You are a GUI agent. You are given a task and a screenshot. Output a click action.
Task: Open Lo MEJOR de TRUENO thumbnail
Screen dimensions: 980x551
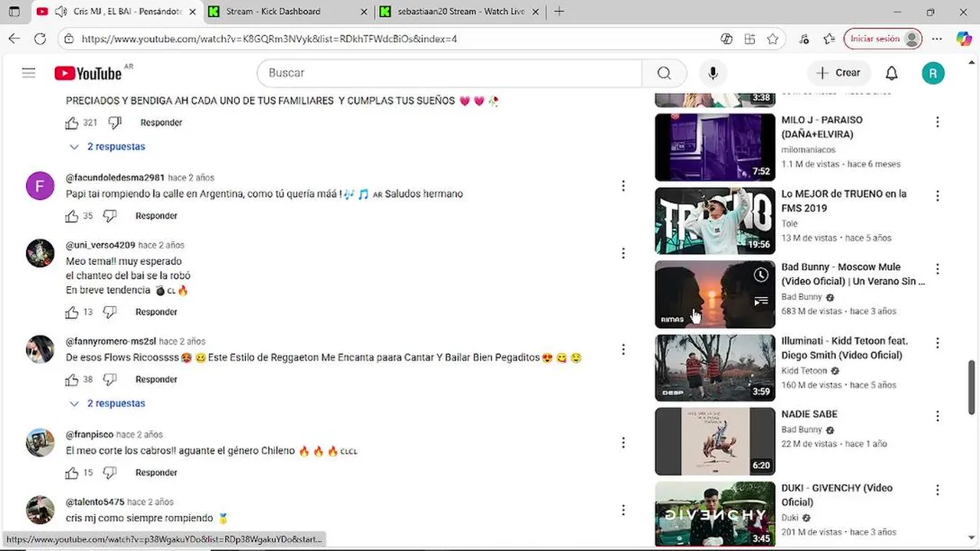(715, 221)
